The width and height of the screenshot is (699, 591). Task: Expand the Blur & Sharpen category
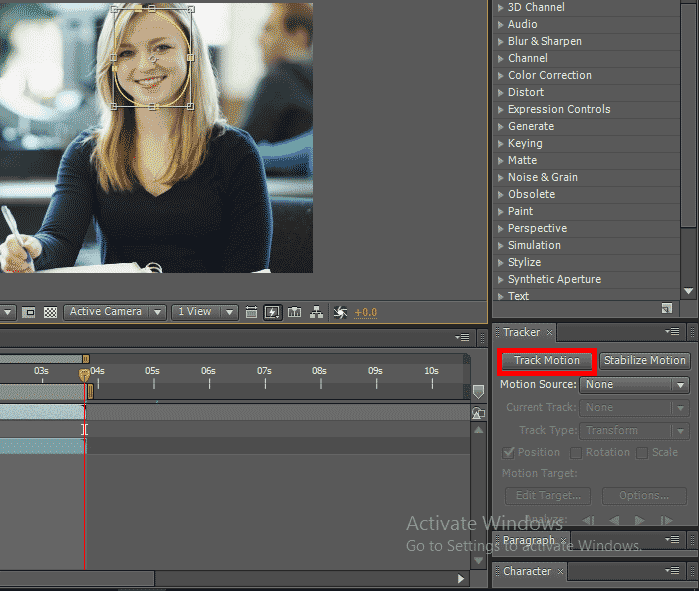(x=501, y=41)
